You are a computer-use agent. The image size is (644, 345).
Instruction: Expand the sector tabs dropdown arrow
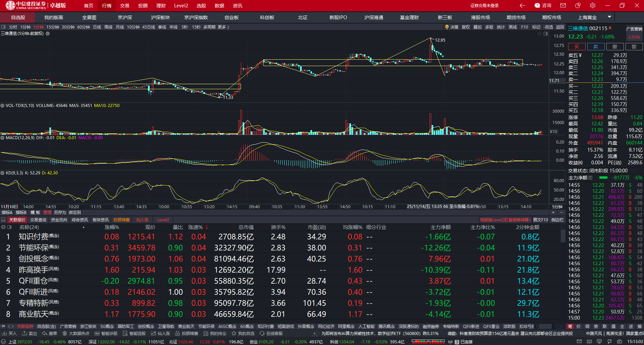pyautogui.click(x=563, y=326)
